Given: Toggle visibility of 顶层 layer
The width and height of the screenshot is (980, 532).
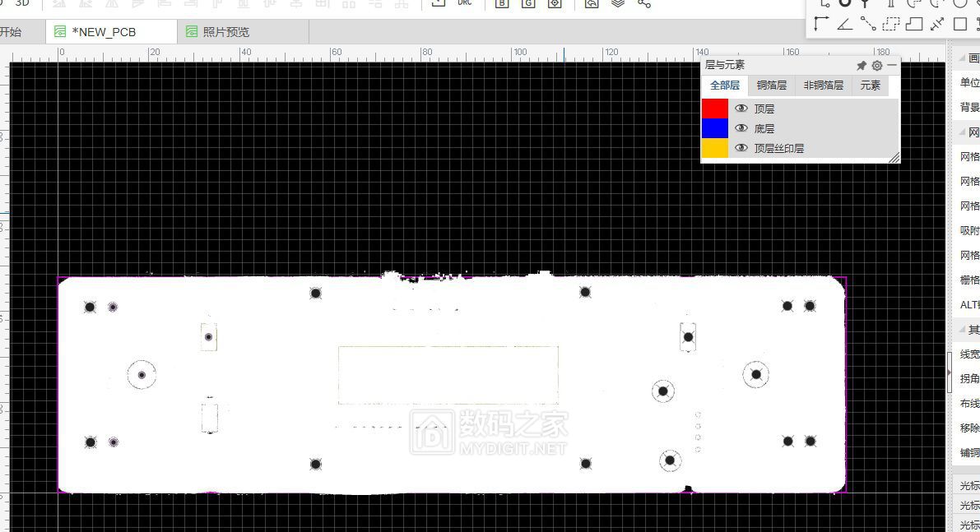Looking at the screenshot, I should [x=741, y=108].
